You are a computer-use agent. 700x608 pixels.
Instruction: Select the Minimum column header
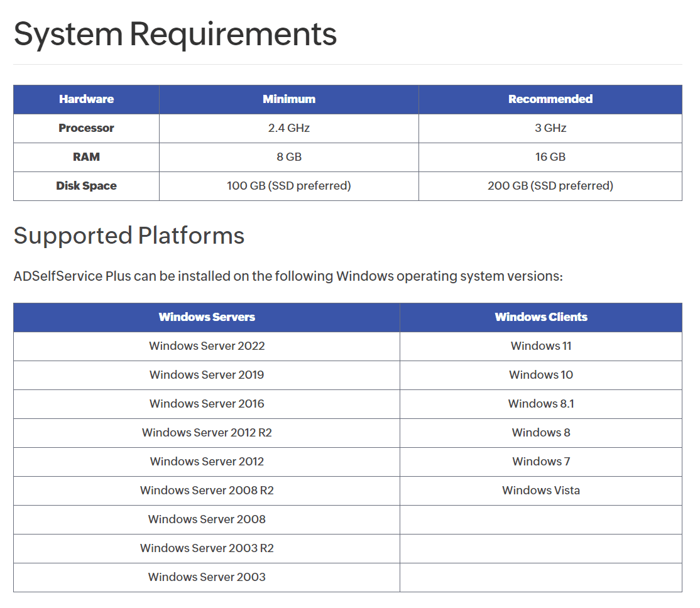(289, 99)
